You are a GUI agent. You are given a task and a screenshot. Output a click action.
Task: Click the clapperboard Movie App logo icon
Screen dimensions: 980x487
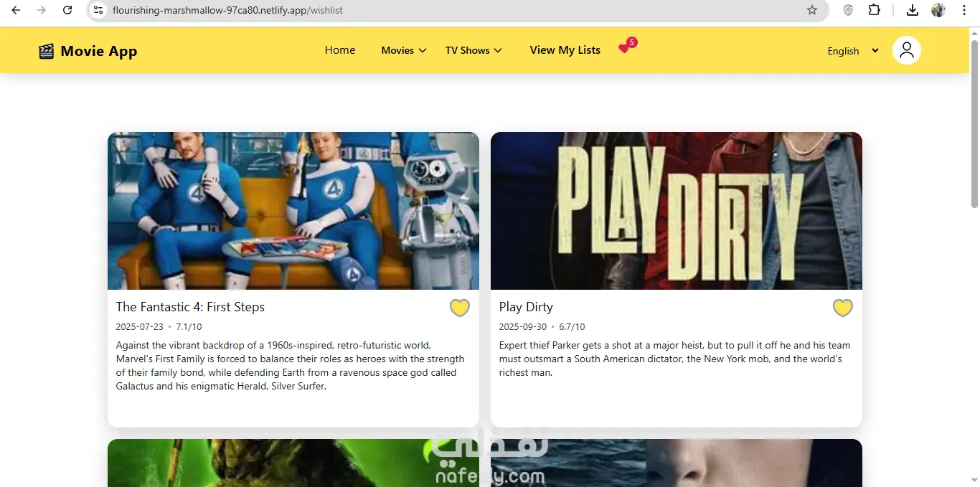pyautogui.click(x=47, y=51)
